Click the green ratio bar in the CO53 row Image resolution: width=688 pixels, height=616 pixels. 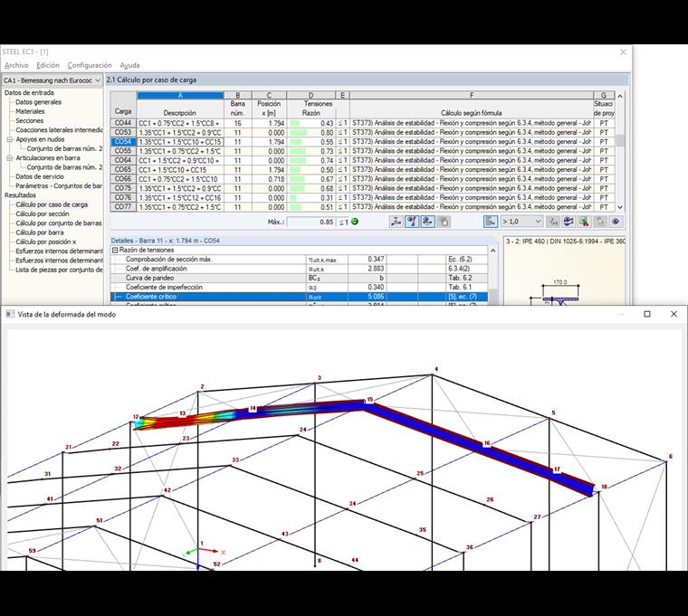[298, 132]
